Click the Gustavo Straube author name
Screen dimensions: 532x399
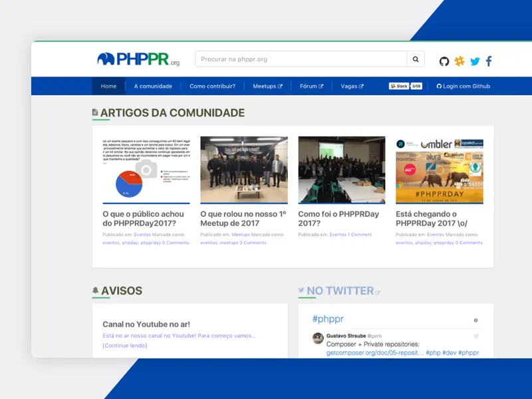346,336
